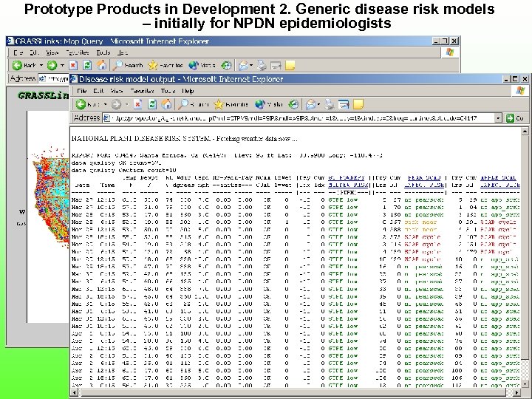Click Mail icon in GRASSLinks window toolbar
The height and width of the screenshot is (399, 532).
click(x=243, y=65)
